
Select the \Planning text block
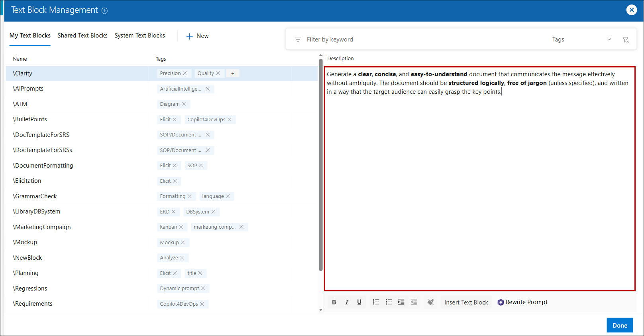coord(26,273)
